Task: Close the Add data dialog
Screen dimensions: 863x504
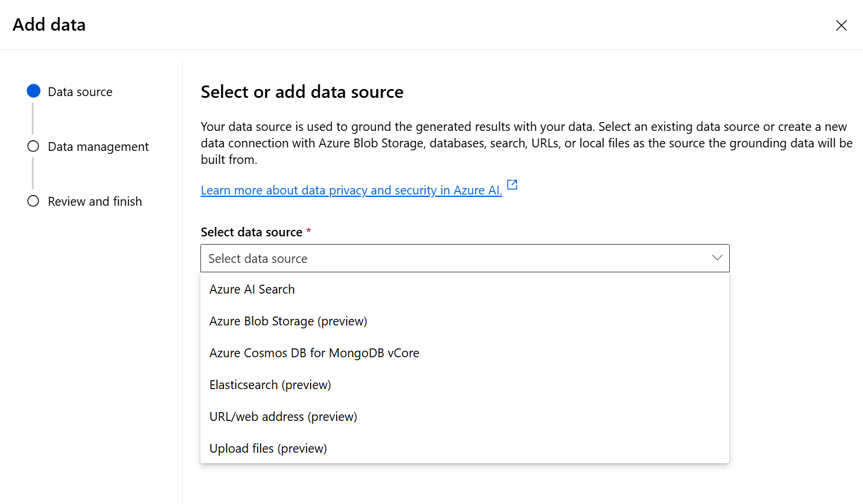Action: 841,25
